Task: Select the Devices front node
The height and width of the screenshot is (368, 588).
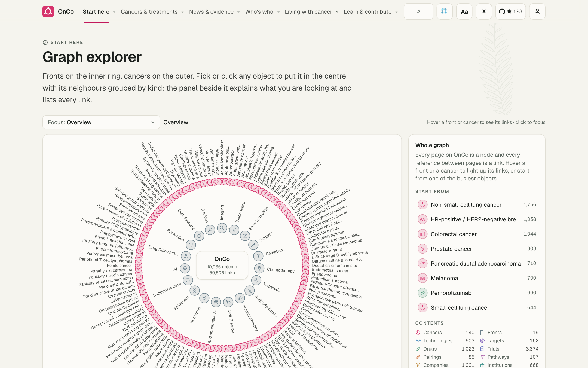Action: tap(210, 230)
